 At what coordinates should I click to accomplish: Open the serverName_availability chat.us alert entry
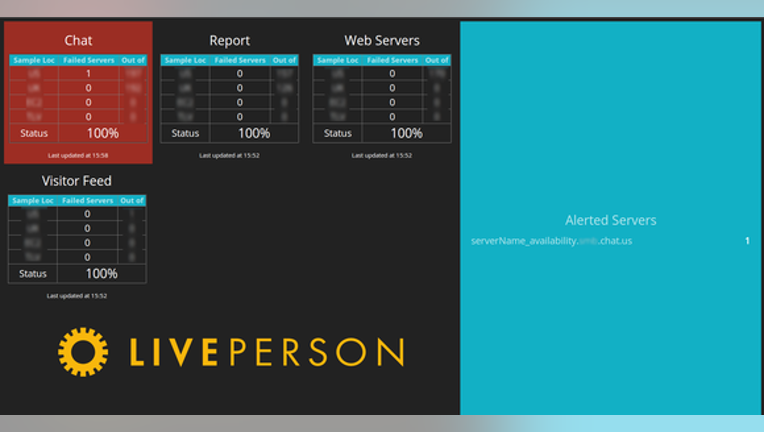click(552, 241)
